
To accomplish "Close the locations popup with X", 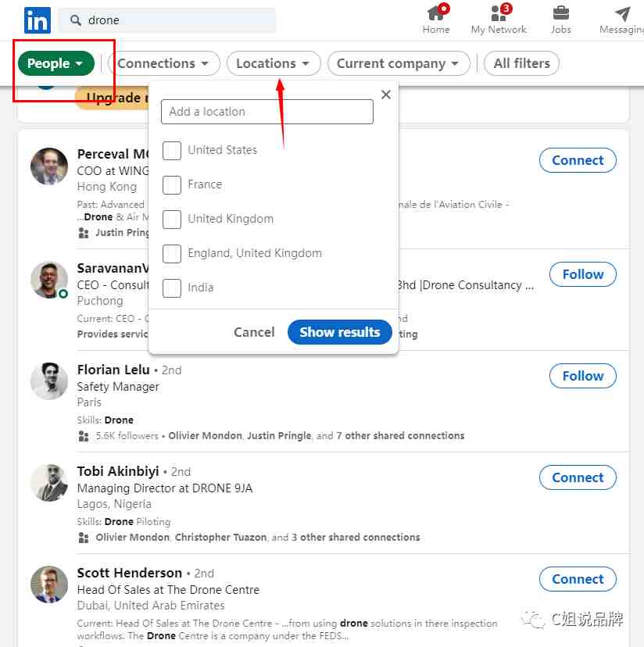I will coord(385,95).
